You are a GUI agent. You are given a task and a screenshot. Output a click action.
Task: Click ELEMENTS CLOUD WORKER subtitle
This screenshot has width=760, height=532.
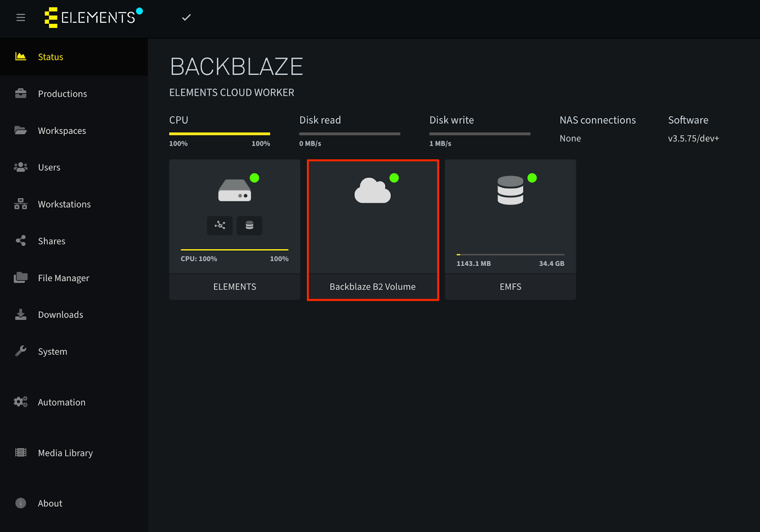point(232,93)
